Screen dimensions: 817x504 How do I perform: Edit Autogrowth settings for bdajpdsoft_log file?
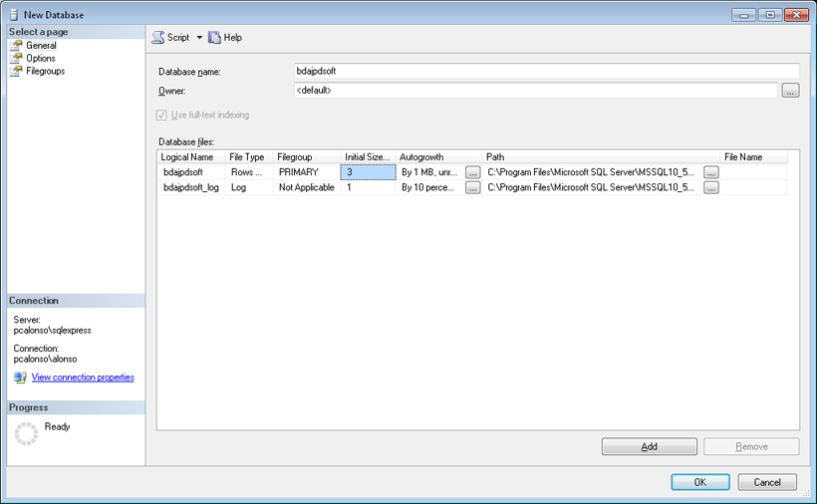472,187
